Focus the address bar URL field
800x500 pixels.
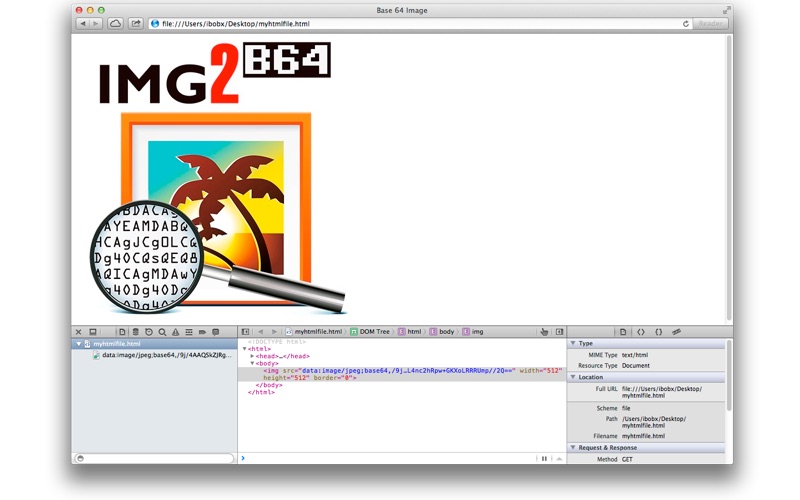click(x=418, y=23)
